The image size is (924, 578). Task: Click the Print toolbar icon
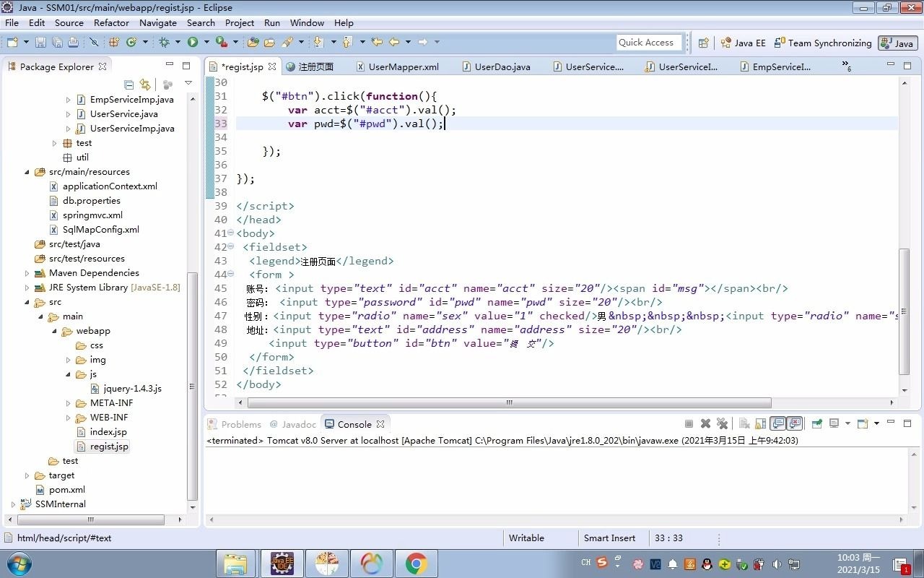[72, 43]
